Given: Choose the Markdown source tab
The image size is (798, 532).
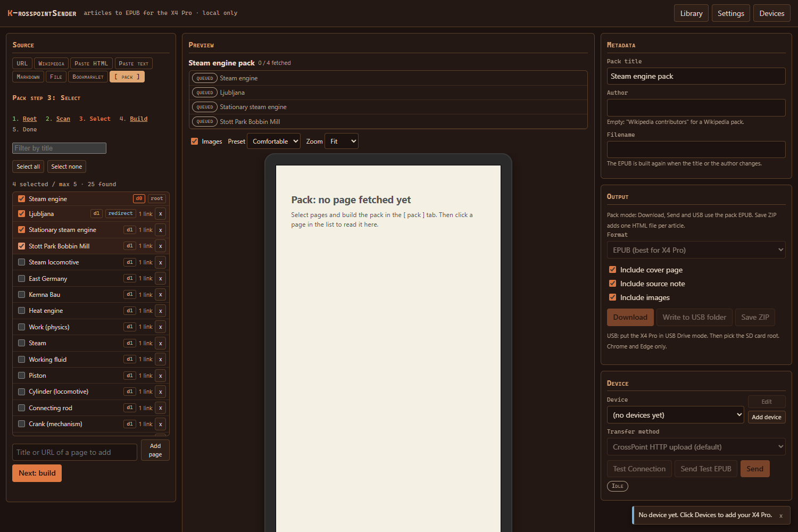Looking at the screenshot, I should pyautogui.click(x=28, y=77).
